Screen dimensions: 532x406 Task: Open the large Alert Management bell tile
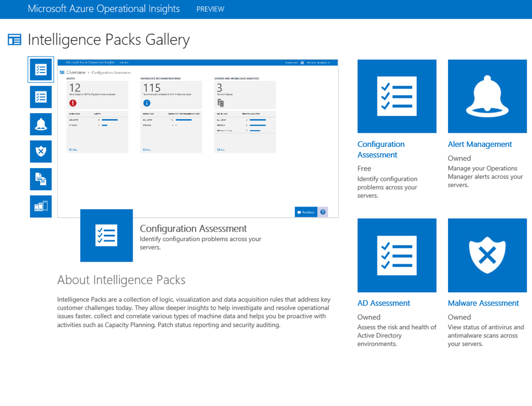487,96
